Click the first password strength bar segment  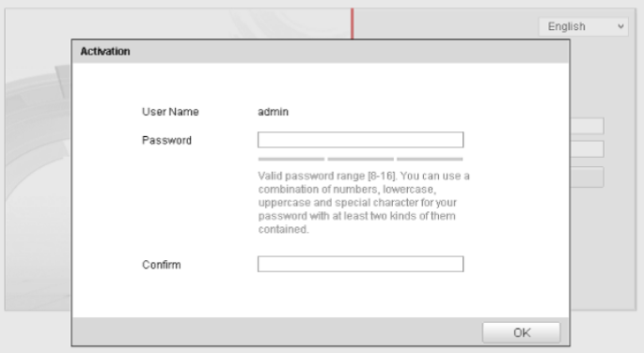point(291,159)
